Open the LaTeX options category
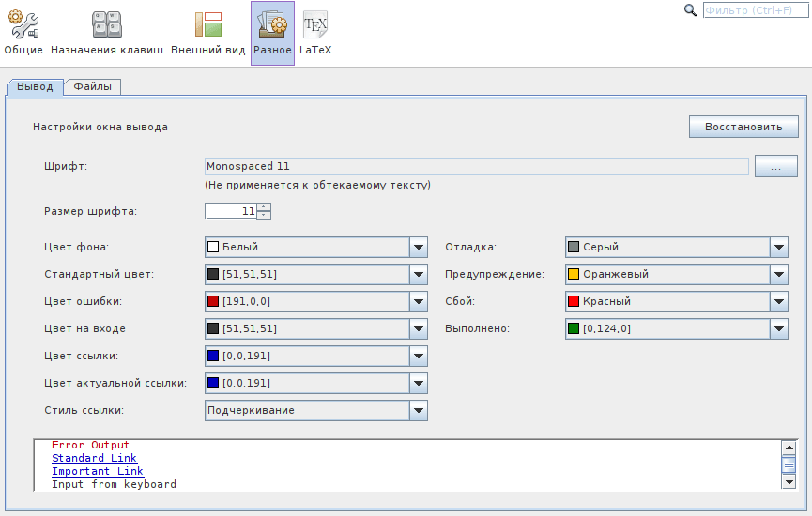This screenshot has width=812, height=516. tap(315, 33)
